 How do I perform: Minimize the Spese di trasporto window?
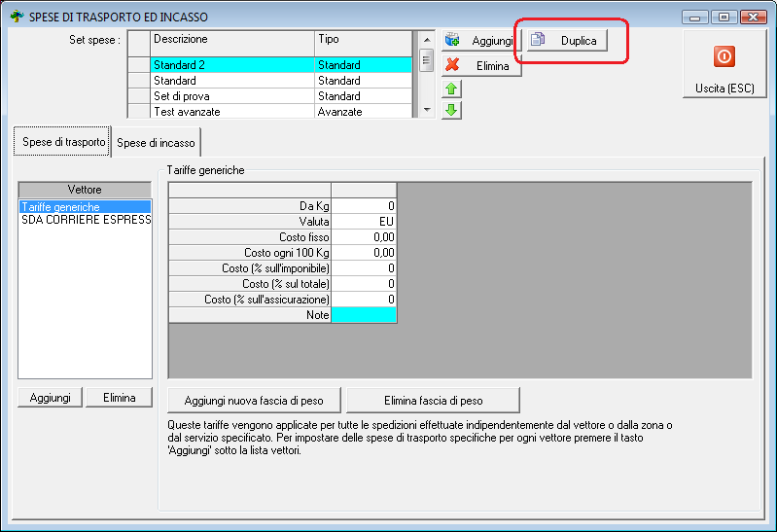point(694,18)
